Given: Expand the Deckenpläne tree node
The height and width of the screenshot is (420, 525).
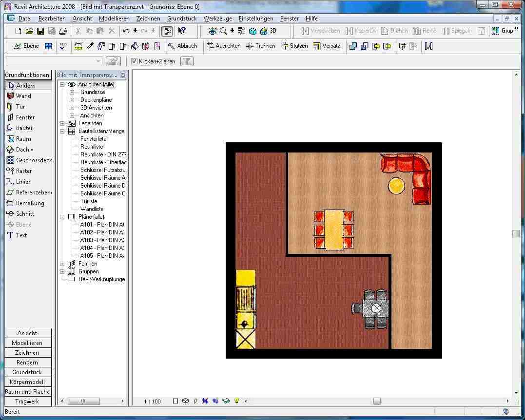Looking at the screenshot, I should pos(72,100).
